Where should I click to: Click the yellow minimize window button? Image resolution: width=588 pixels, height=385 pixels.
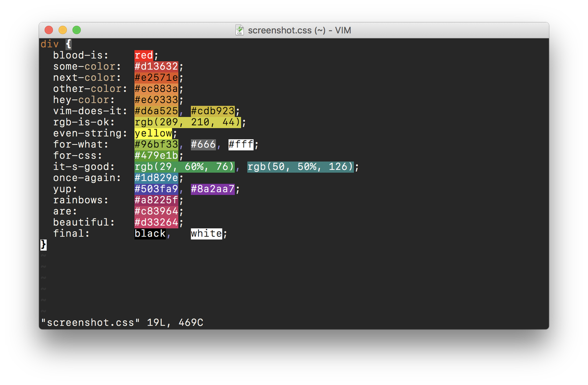click(63, 30)
